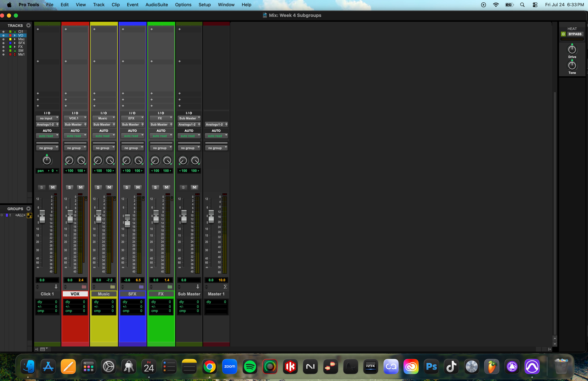Open Photoshop from the Dock
The width and height of the screenshot is (588, 381).
click(x=431, y=367)
